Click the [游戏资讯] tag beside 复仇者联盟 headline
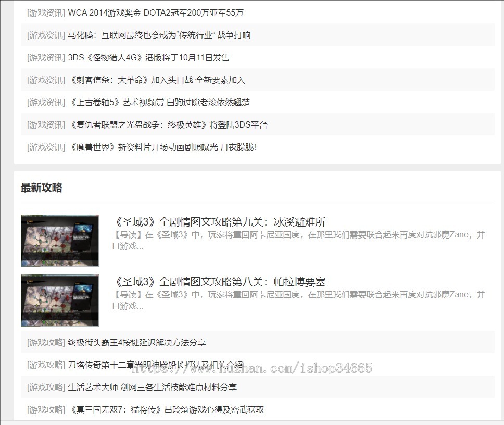Screen dimensions: 504x425 (46, 124)
